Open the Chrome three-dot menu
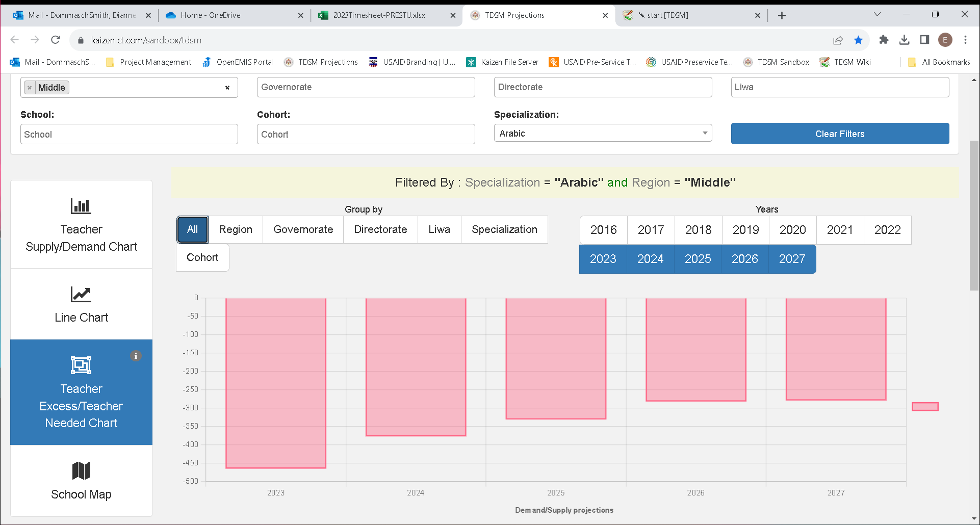 (x=966, y=40)
